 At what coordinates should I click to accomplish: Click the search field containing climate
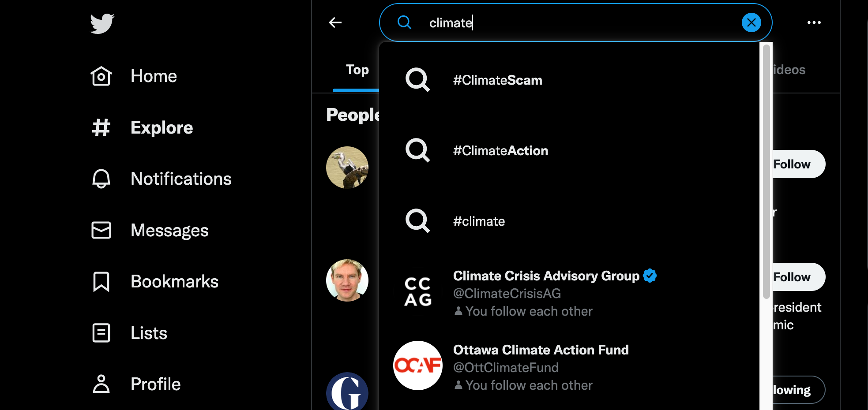point(575,22)
